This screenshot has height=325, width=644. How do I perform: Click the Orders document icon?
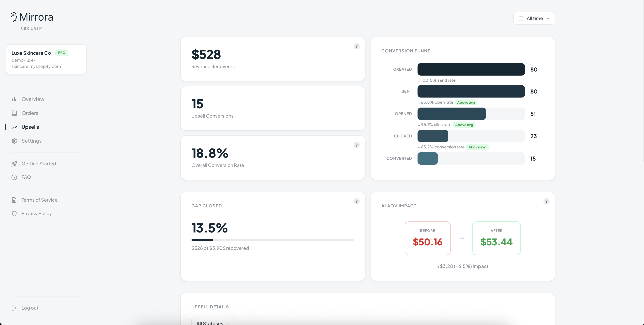(x=14, y=113)
